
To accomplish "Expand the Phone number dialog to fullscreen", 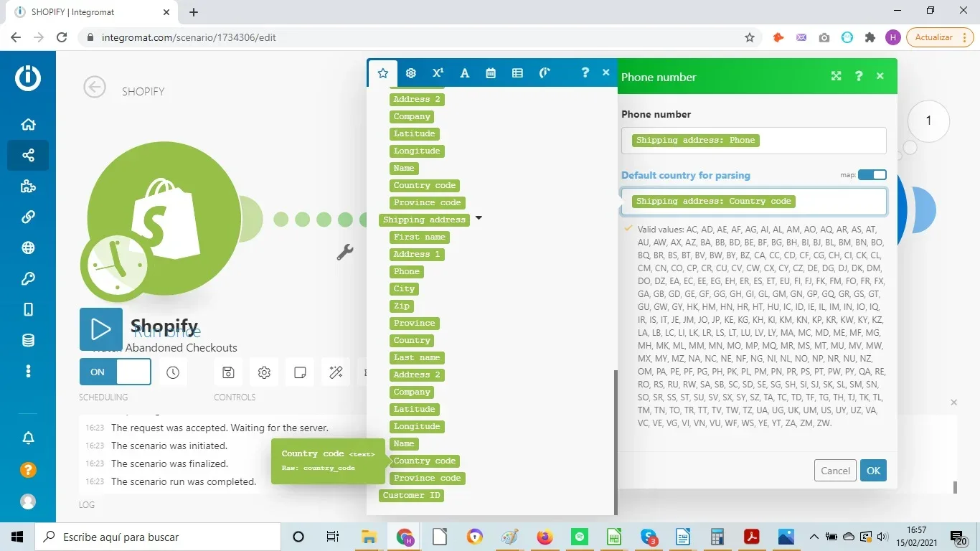I will 837,76.
